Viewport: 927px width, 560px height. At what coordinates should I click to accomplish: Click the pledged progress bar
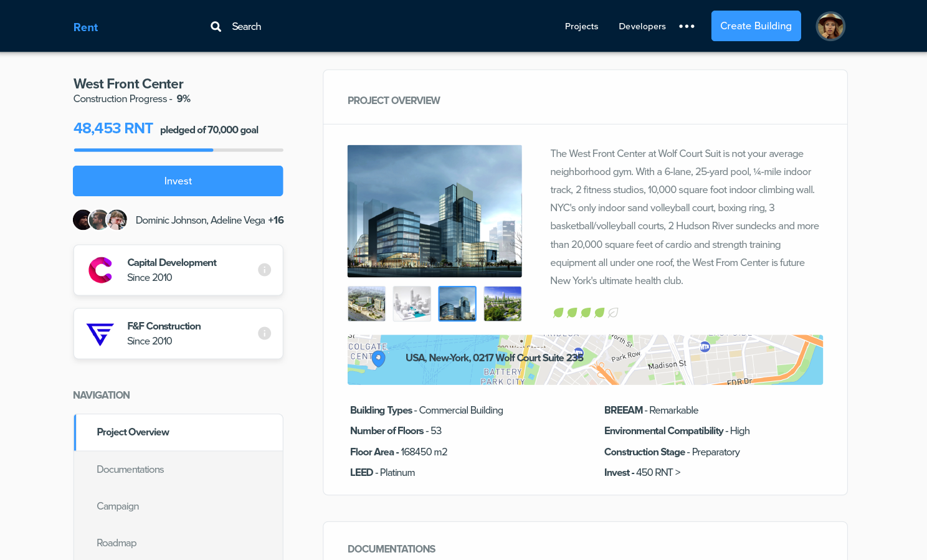pos(178,150)
